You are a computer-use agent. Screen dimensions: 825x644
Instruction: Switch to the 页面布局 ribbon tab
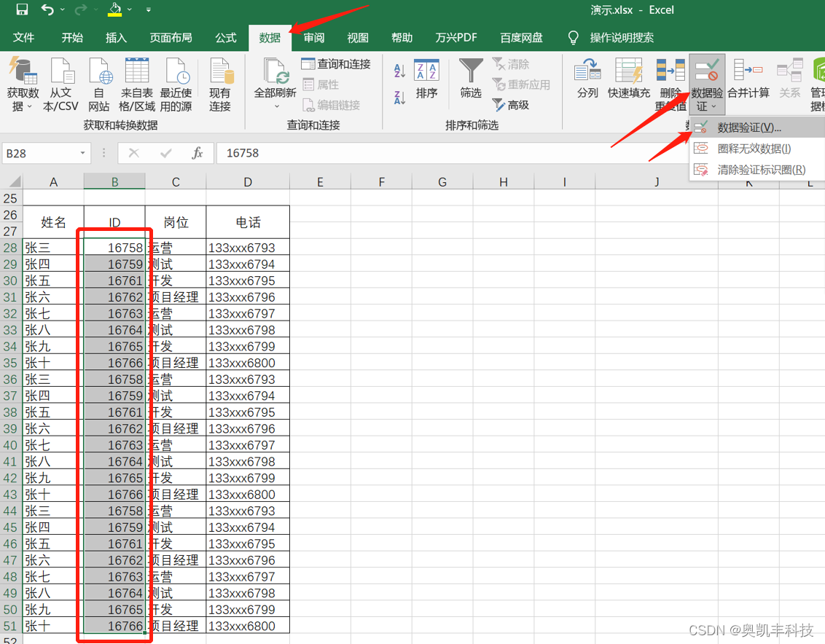click(171, 38)
